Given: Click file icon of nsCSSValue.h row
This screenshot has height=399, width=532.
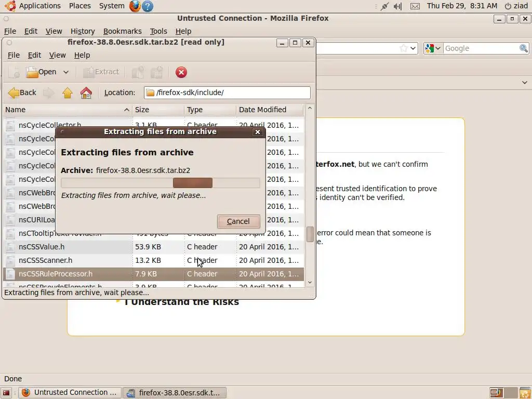Looking at the screenshot, I should click(x=10, y=247).
